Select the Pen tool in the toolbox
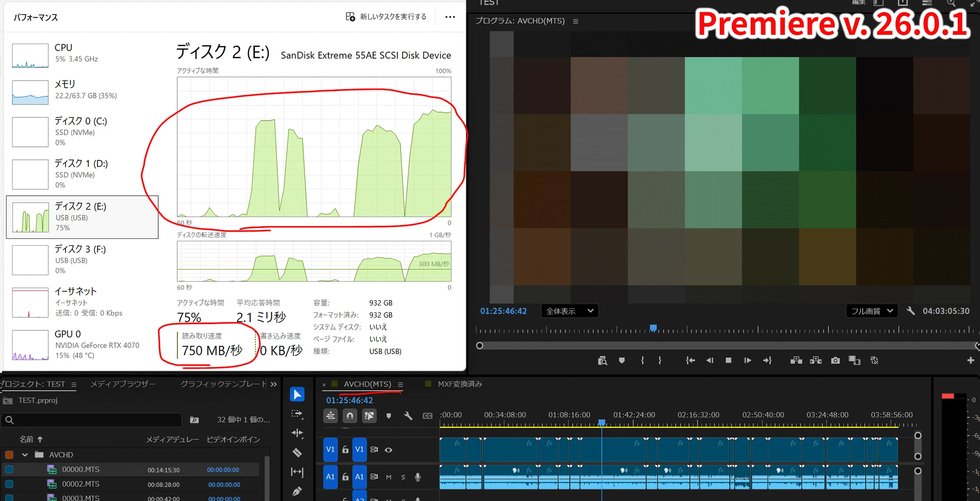Viewport: 980px width, 501px height. point(297,491)
